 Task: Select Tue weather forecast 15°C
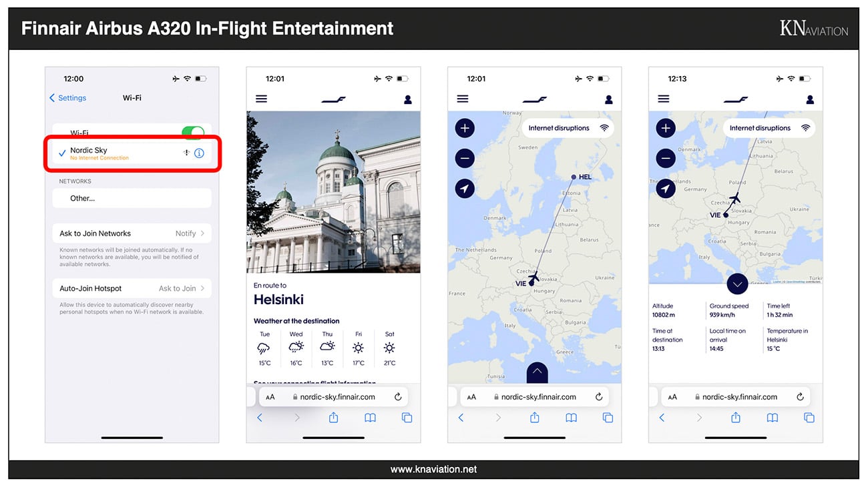click(264, 349)
